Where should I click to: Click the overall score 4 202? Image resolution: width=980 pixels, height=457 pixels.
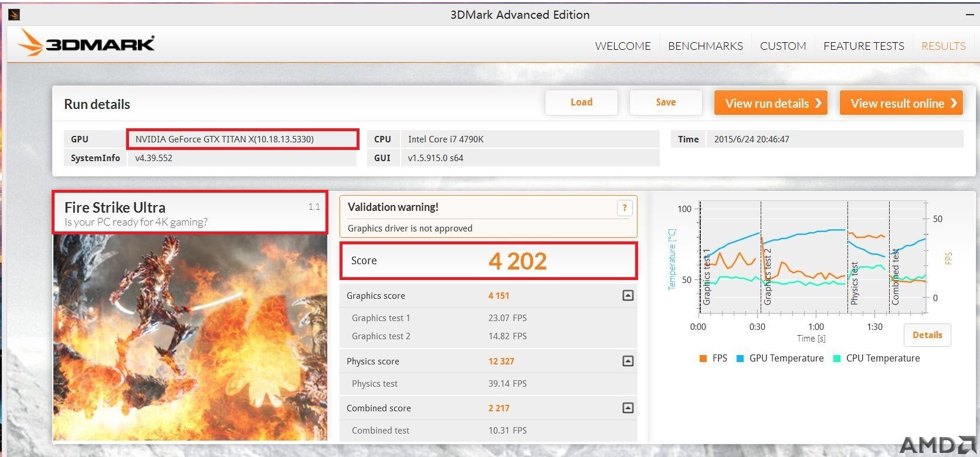coord(517,261)
